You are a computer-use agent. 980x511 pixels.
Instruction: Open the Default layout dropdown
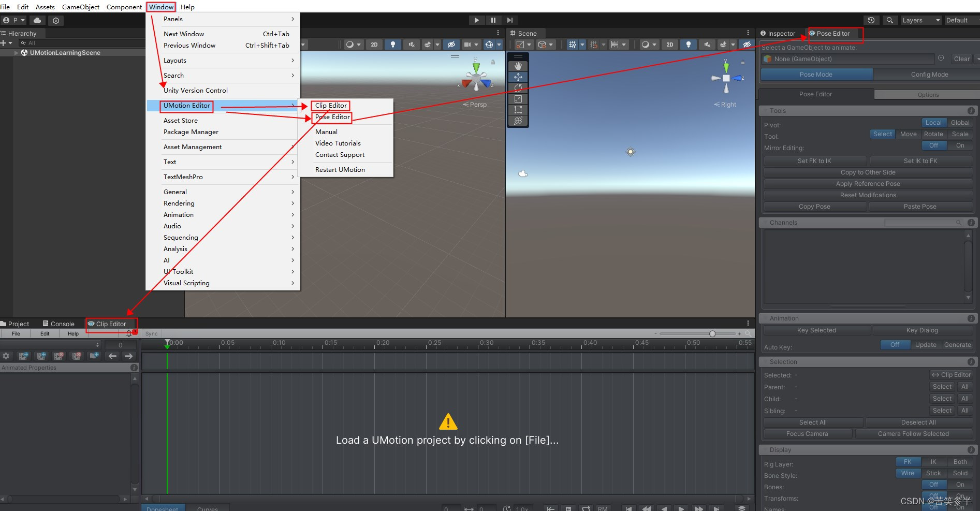click(962, 20)
